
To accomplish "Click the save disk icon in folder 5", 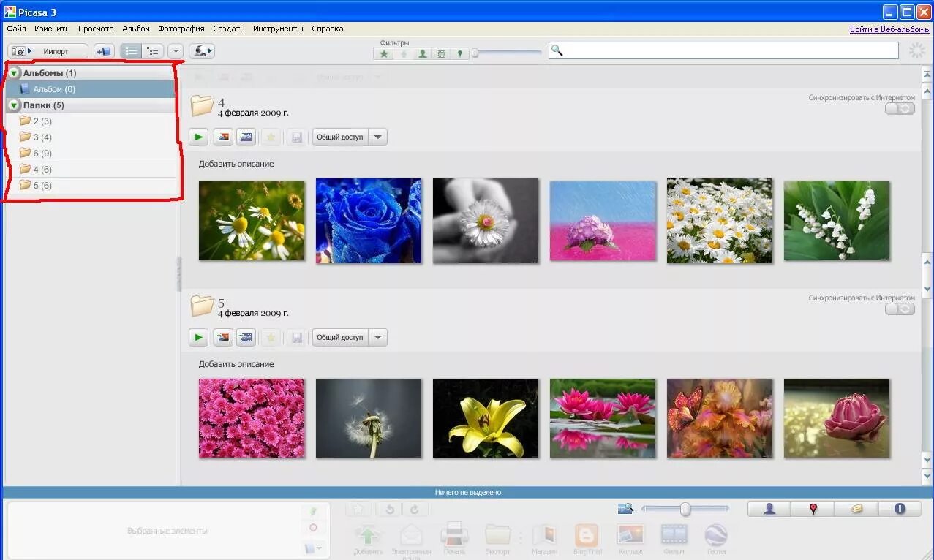I will [x=295, y=337].
